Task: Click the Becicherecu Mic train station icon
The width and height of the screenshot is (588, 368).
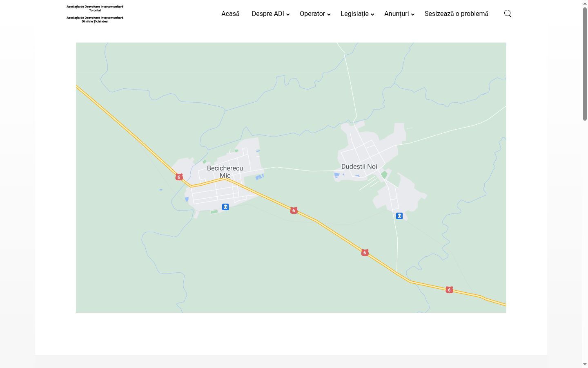Action: tap(225, 207)
